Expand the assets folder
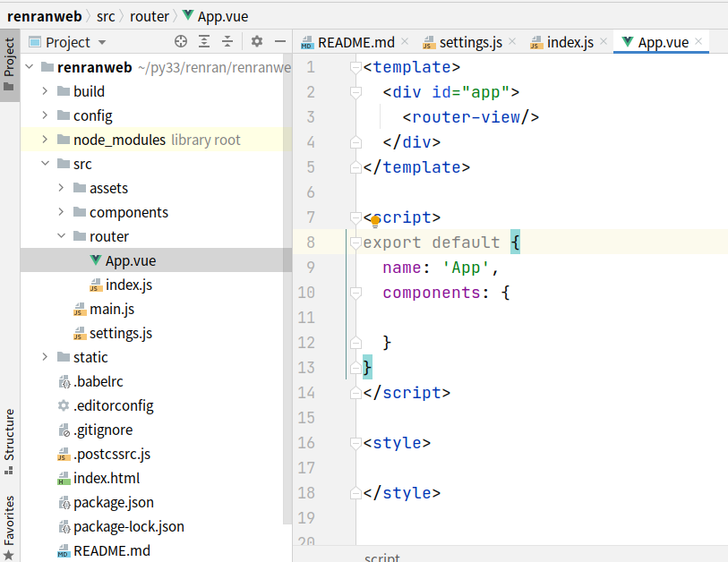The height and width of the screenshot is (562, 728). point(61,188)
